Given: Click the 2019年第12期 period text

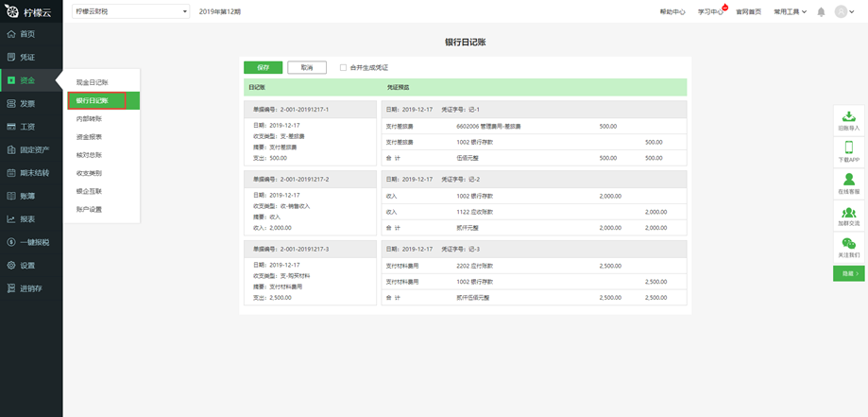Looking at the screenshot, I should pos(220,11).
